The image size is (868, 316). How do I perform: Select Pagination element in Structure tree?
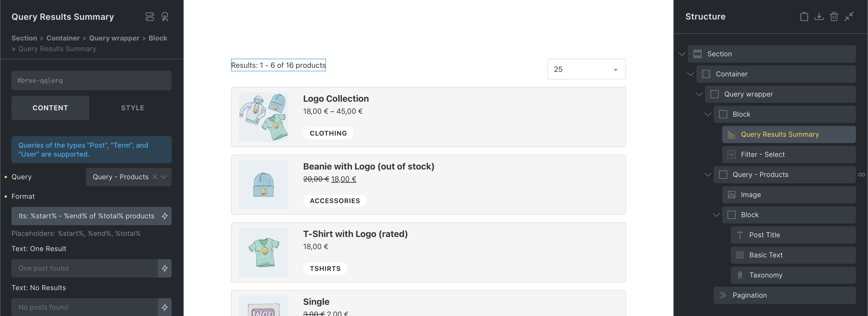(749, 295)
